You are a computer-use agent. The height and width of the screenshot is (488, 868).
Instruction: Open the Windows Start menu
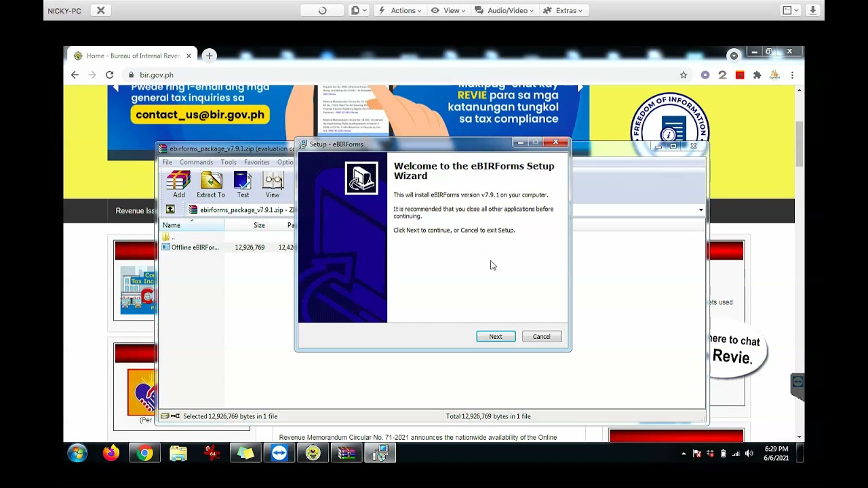coord(77,453)
